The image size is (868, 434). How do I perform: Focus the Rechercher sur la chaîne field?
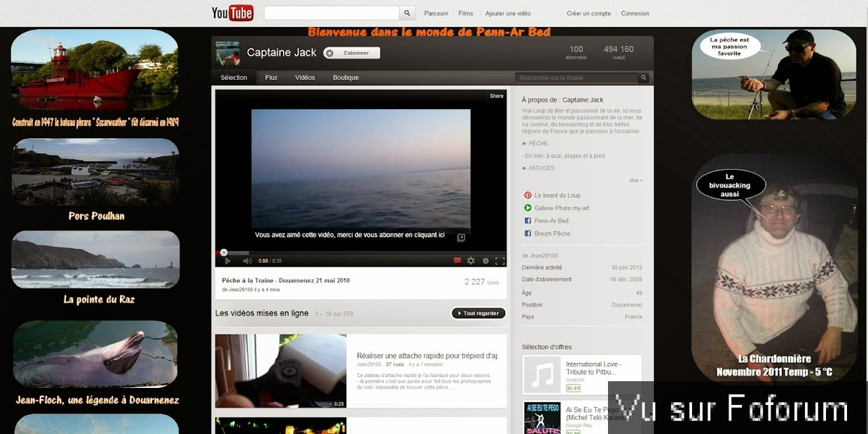coord(577,78)
